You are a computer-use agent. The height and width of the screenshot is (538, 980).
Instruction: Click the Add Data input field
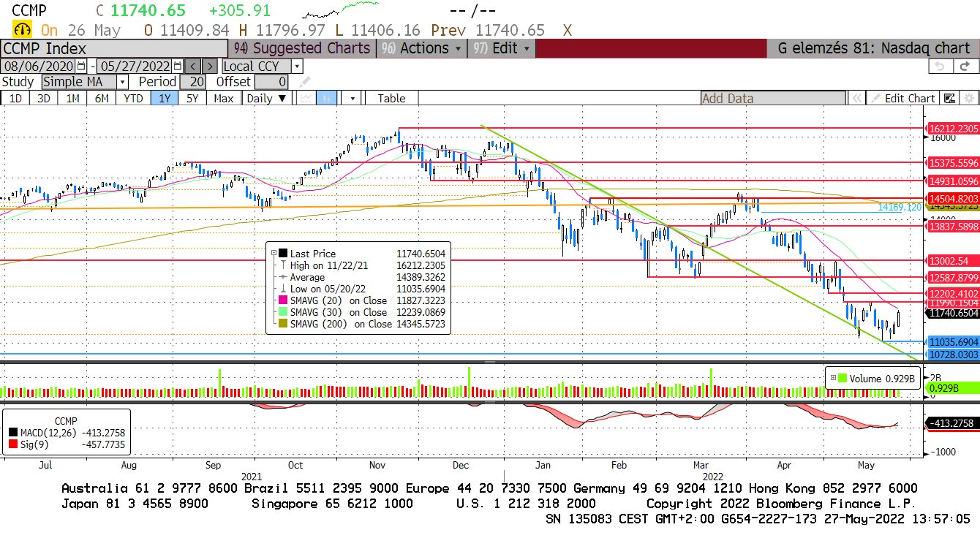tap(773, 98)
